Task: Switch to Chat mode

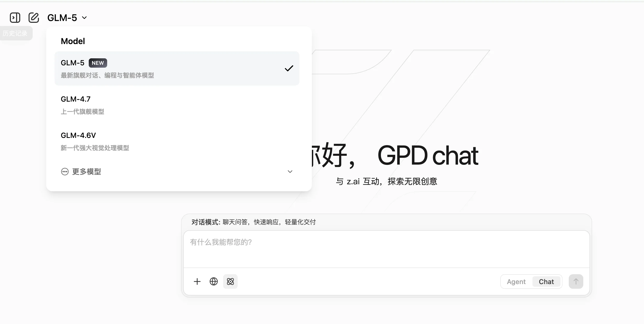Action: coord(546,281)
